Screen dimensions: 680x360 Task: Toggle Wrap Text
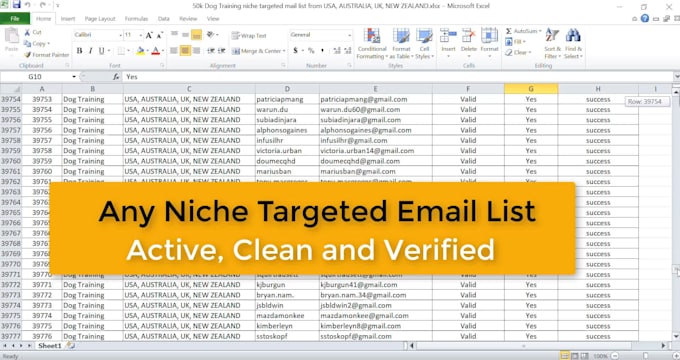[249, 36]
